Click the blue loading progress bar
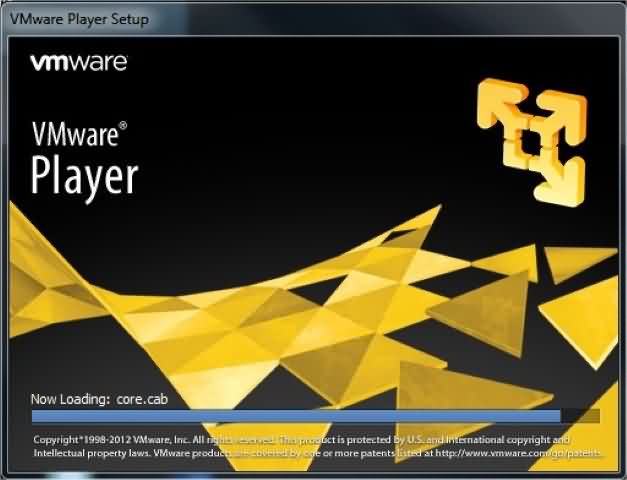This screenshot has width=627, height=480. (x=315, y=416)
